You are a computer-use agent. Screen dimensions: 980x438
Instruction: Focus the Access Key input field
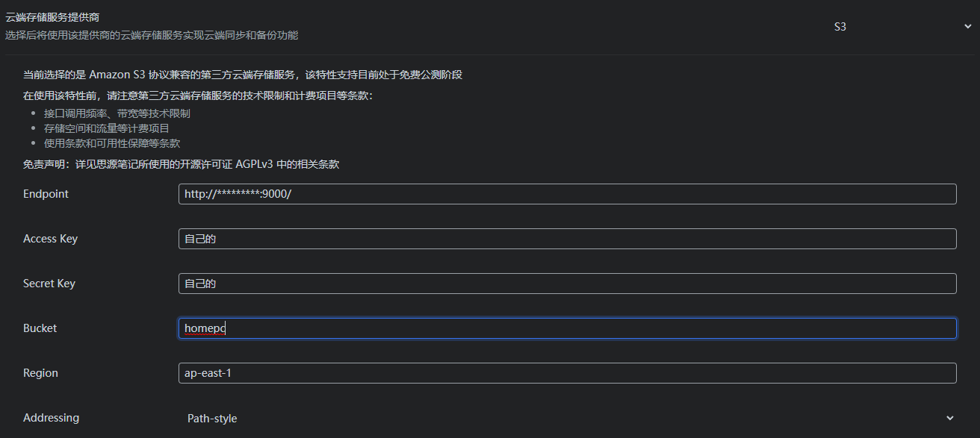pyautogui.click(x=567, y=239)
